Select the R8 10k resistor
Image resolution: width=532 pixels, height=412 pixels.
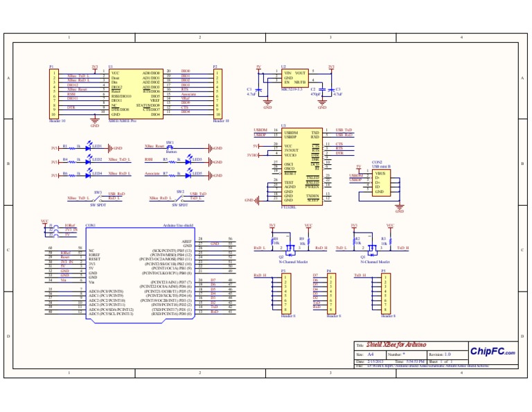(272, 241)
